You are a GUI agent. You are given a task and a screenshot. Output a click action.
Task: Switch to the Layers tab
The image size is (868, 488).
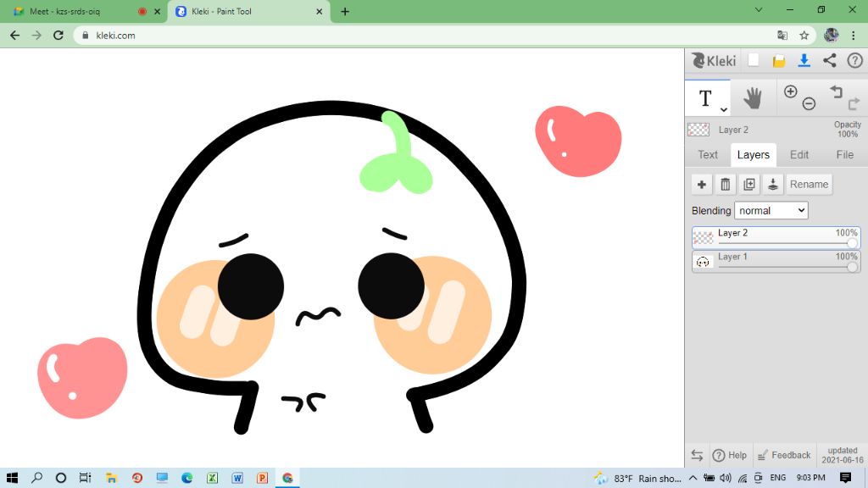[x=753, y=155]
